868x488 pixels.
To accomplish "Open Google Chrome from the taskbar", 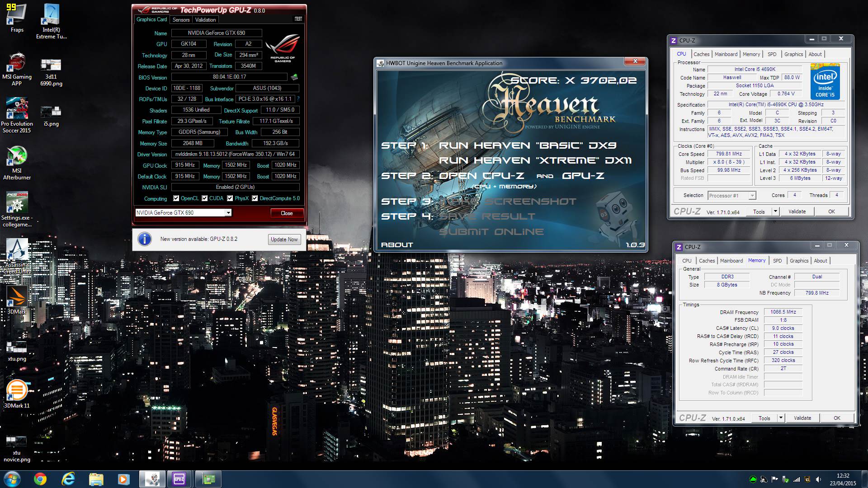I will point(40,479).
